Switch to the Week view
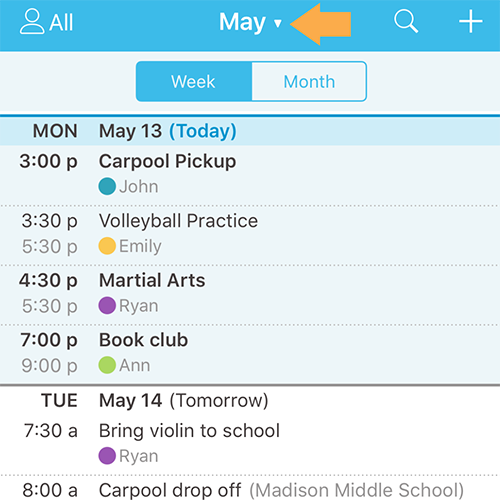The height and width of the screenshot is (500, 500). pyautogui.click(x=194, y=81)
